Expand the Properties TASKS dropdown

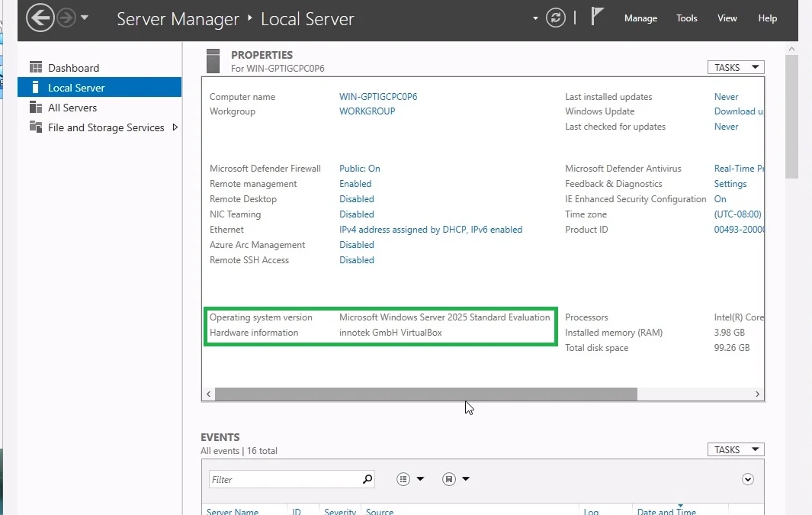[735, 67]
